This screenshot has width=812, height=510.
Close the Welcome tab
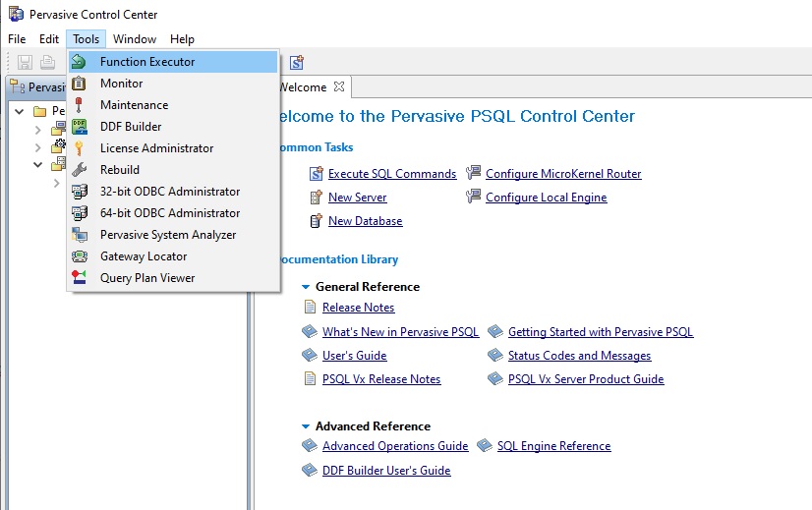coord(339,86)
